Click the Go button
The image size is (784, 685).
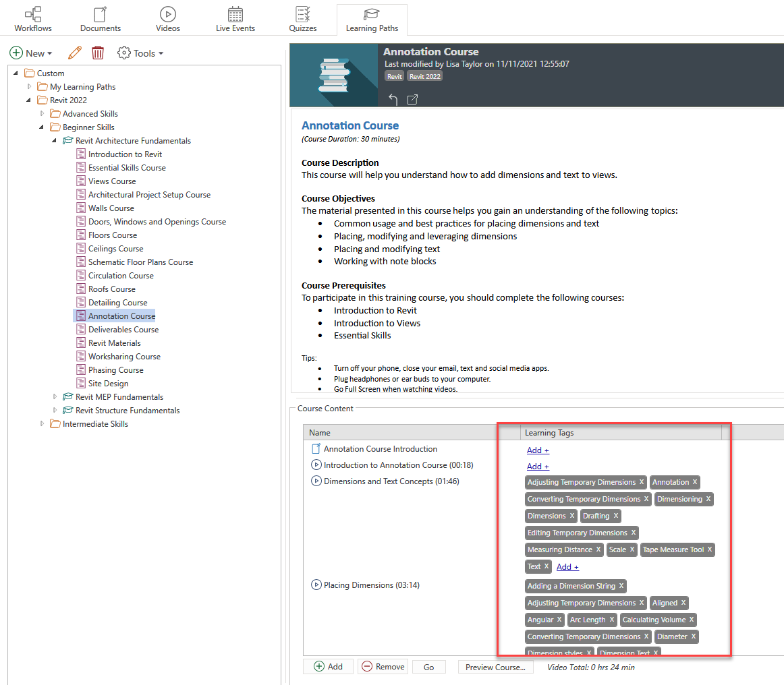coord(428,666)
